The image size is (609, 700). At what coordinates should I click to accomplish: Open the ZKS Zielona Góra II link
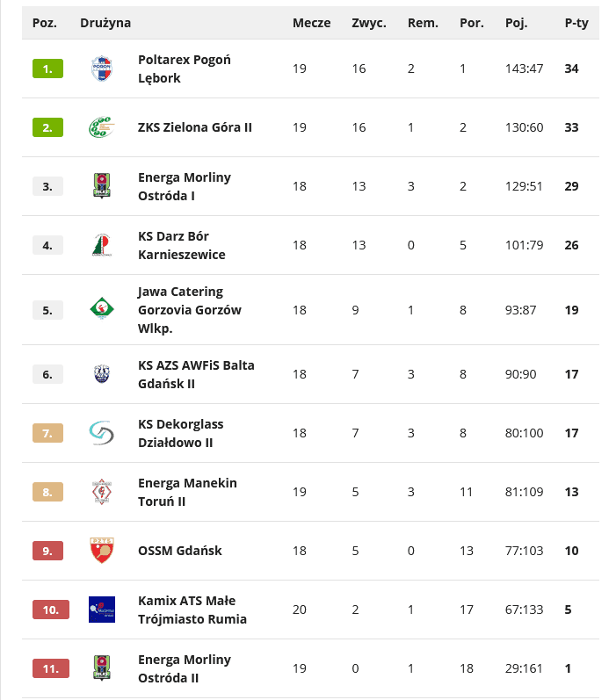tap(195, 127)
